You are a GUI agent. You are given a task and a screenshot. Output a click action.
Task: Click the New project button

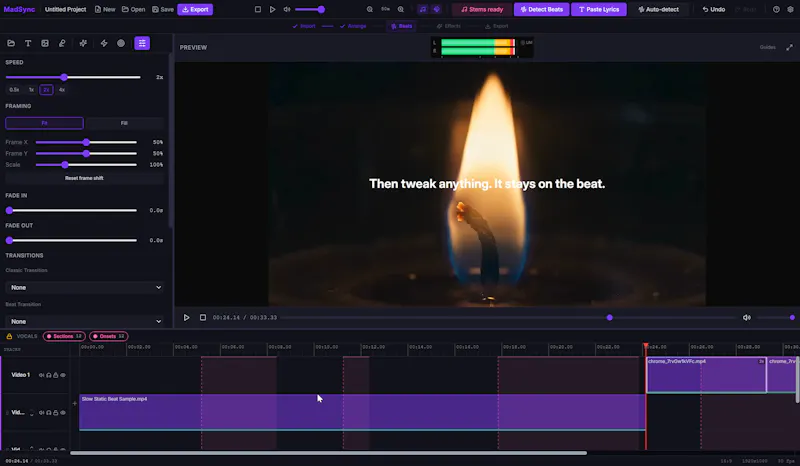[105, 9]
